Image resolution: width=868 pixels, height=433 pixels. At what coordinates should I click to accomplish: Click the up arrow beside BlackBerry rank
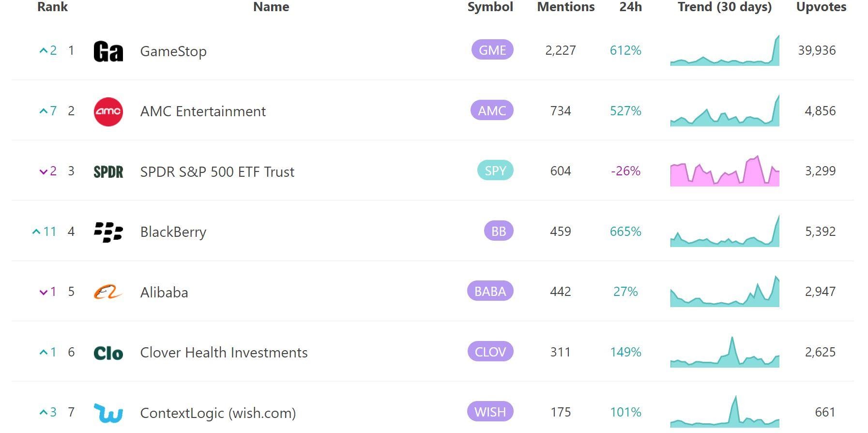(36, 232)
